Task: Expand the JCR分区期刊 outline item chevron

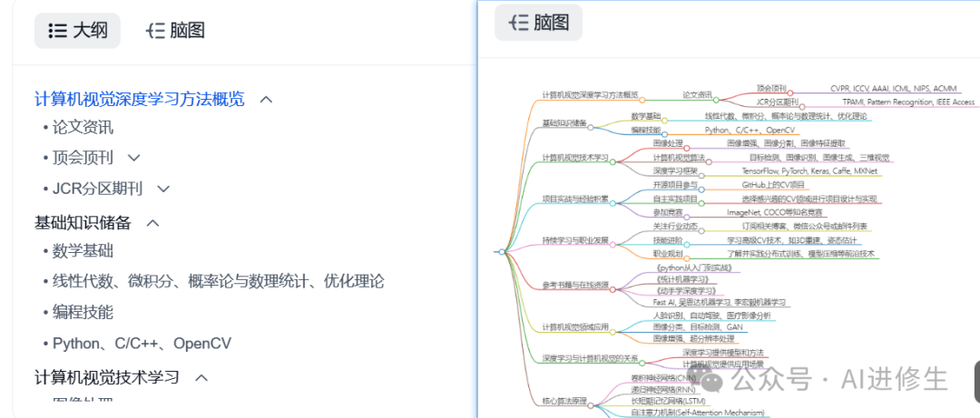Action: coord(163,189)
